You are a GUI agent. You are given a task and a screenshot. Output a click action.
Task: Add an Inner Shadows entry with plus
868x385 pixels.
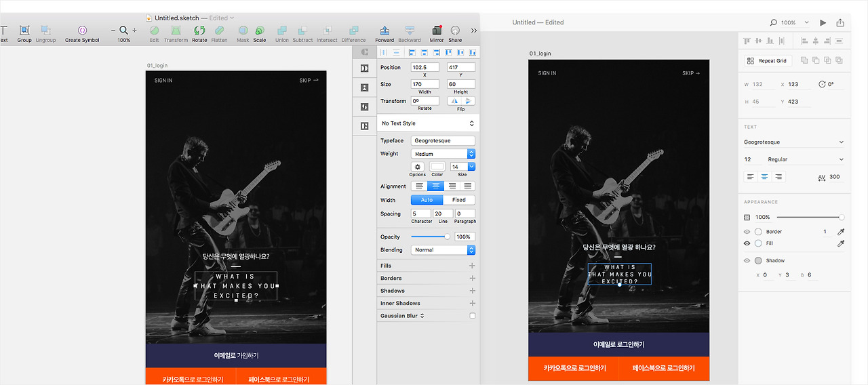coord(473,304)
